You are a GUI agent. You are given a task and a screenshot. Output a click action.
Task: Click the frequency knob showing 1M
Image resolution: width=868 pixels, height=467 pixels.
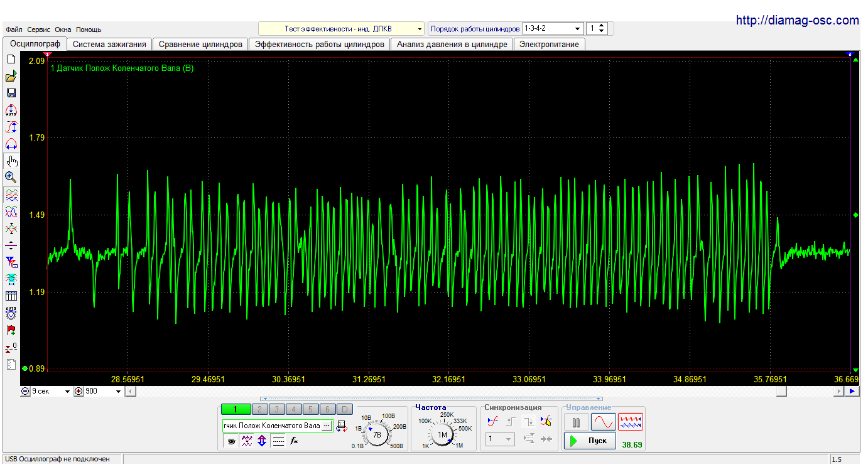443,434
